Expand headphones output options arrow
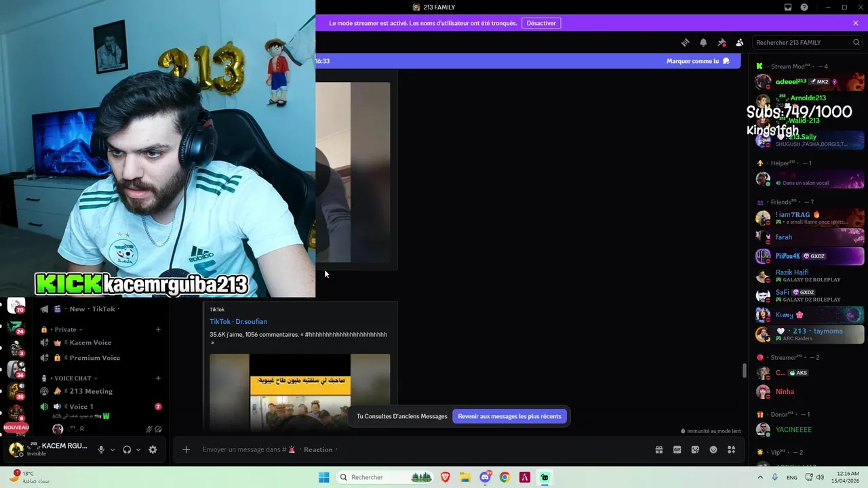868x488 pixels. (138, 449)
